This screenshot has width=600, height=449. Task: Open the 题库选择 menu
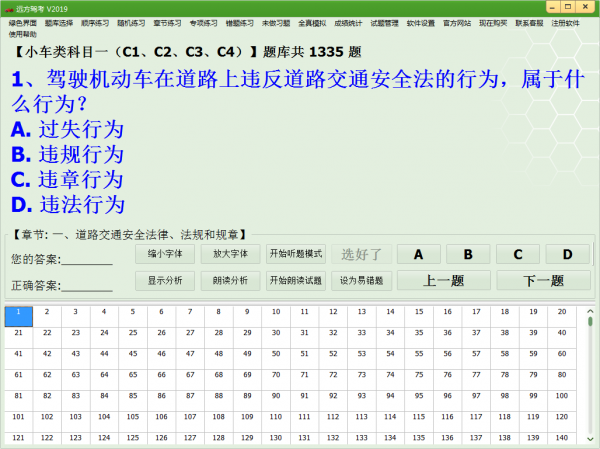[59, 23]
